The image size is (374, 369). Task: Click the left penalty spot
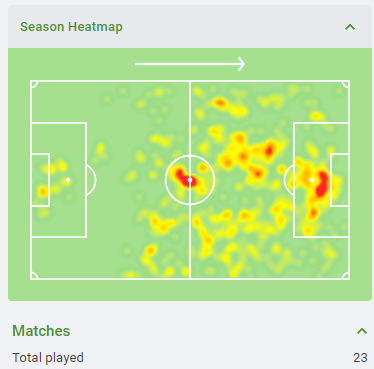tap(68, 180)
